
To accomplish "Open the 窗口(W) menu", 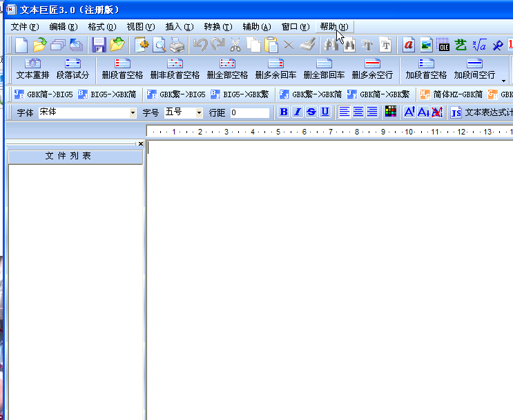I will [x=296, y=27].
